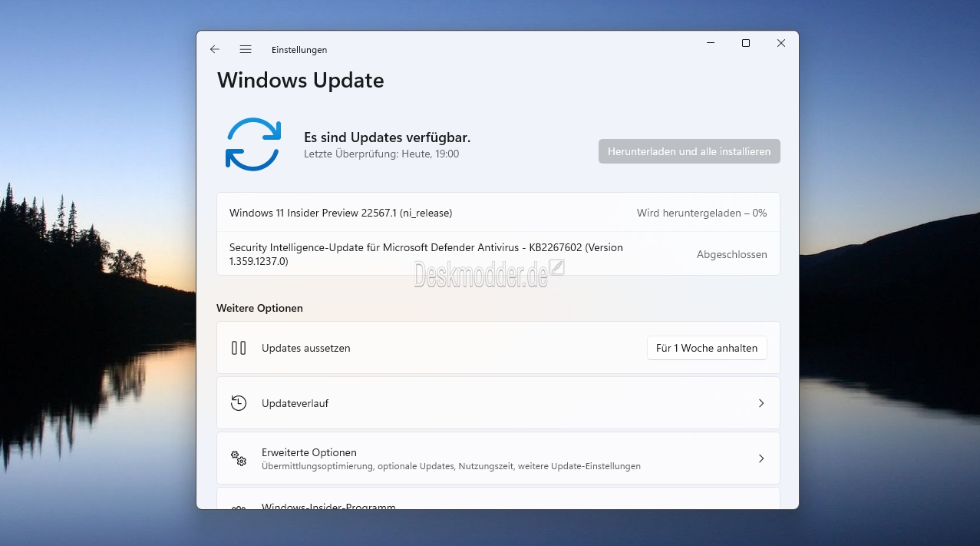
Task: Open the Erweiterte Optionen entry
Action: point(498,458)
